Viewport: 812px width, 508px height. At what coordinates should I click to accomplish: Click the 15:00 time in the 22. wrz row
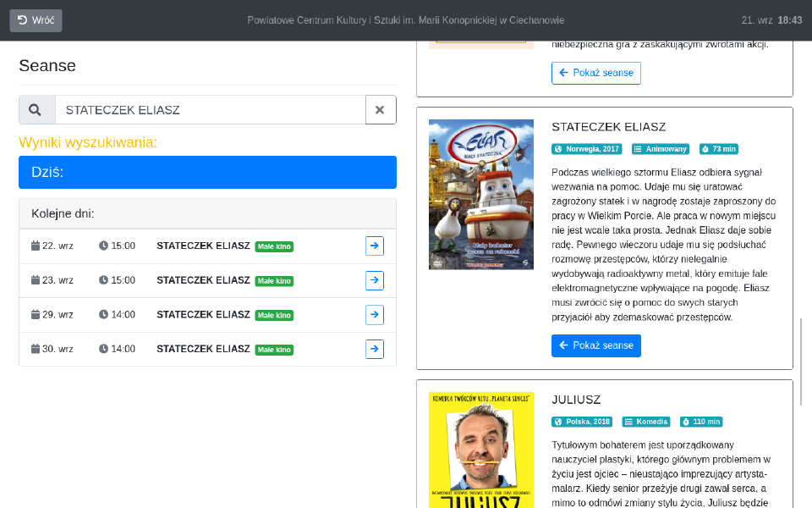(x=123, y=246)
